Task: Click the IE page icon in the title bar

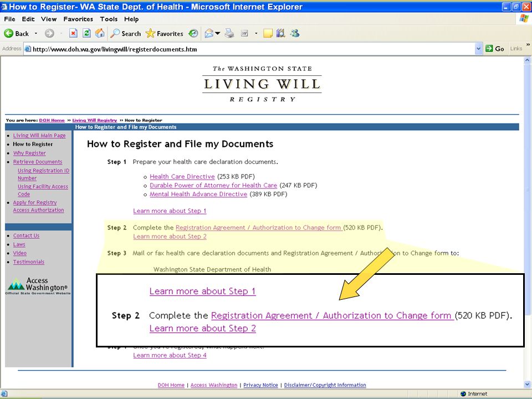Action: coord(4,7)
